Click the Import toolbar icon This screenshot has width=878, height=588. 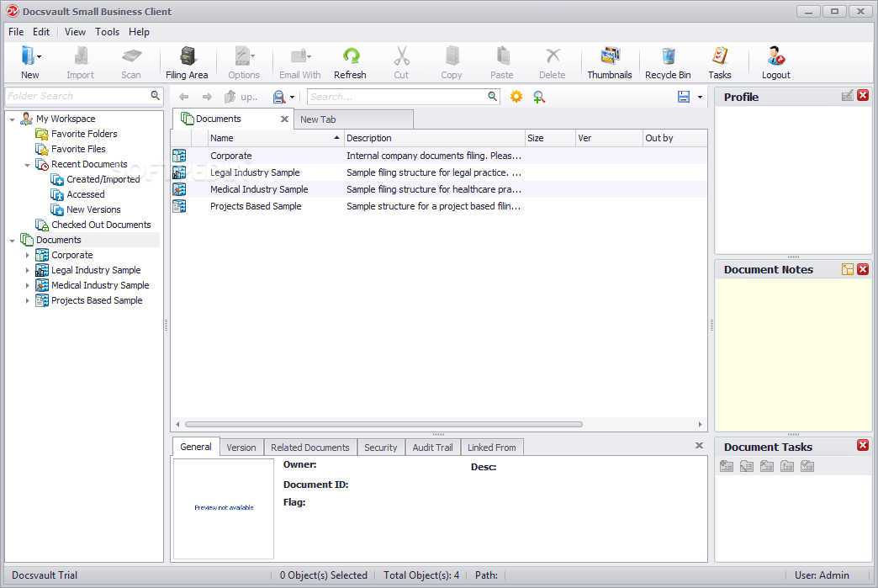click(81, 56)
